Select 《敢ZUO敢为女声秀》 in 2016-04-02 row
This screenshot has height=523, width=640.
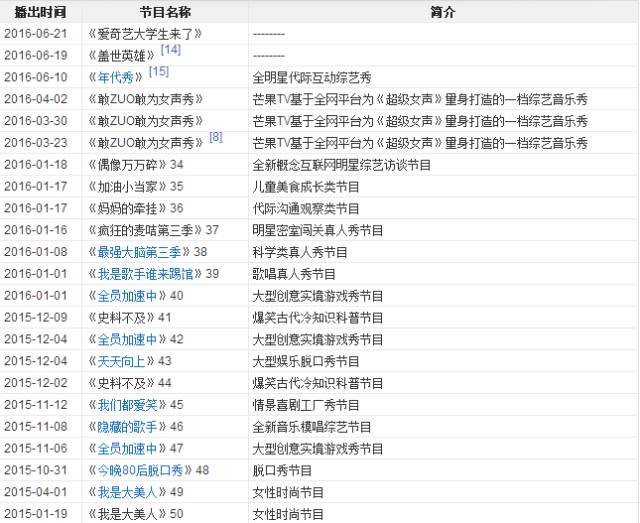point(146,99)
